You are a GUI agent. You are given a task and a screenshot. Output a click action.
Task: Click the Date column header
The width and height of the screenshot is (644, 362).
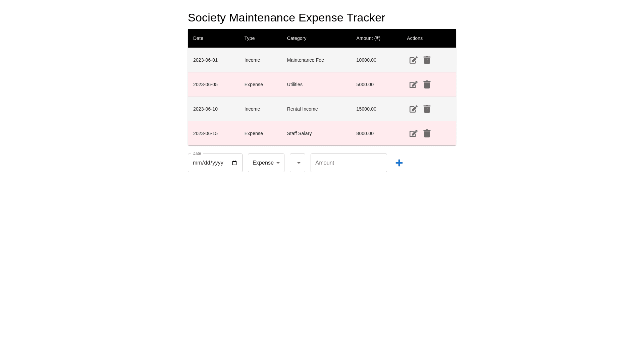click(198, 38)
